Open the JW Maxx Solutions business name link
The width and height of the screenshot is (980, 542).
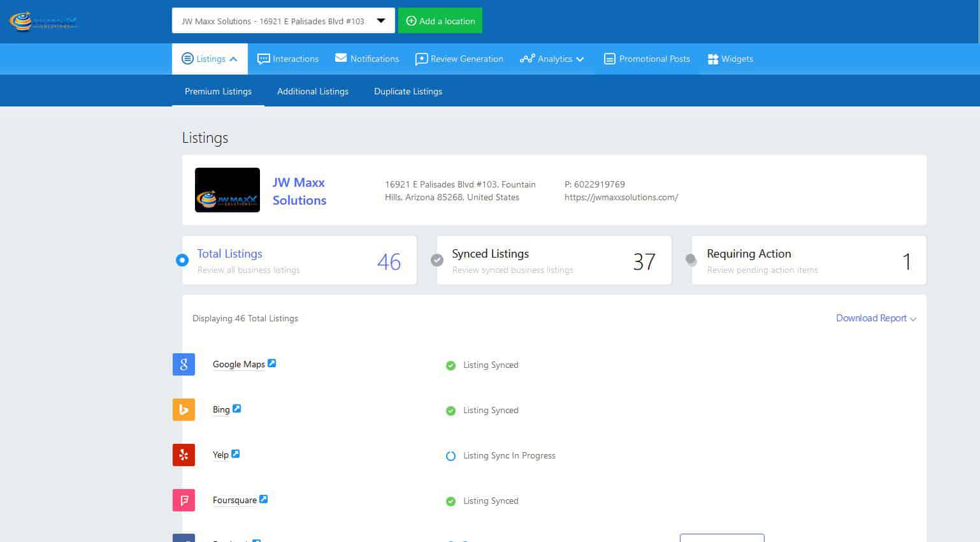[299, 191]
